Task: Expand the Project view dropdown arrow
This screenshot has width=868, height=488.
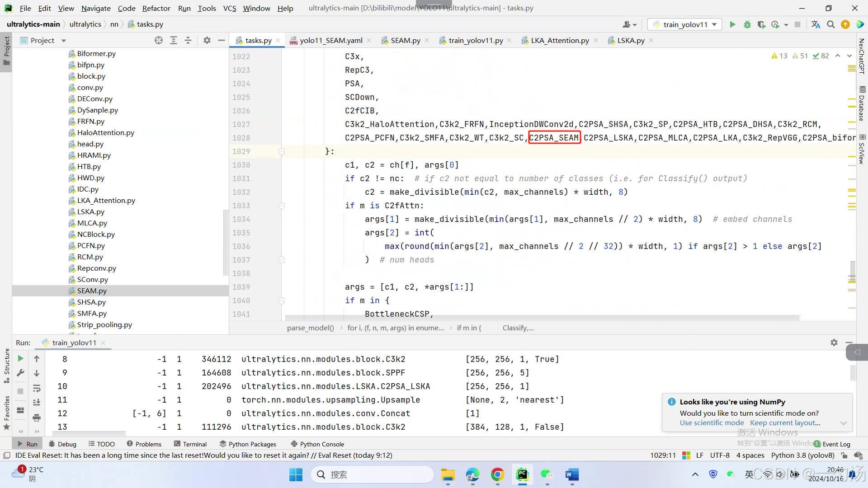Action: click(x=64, y=41)
